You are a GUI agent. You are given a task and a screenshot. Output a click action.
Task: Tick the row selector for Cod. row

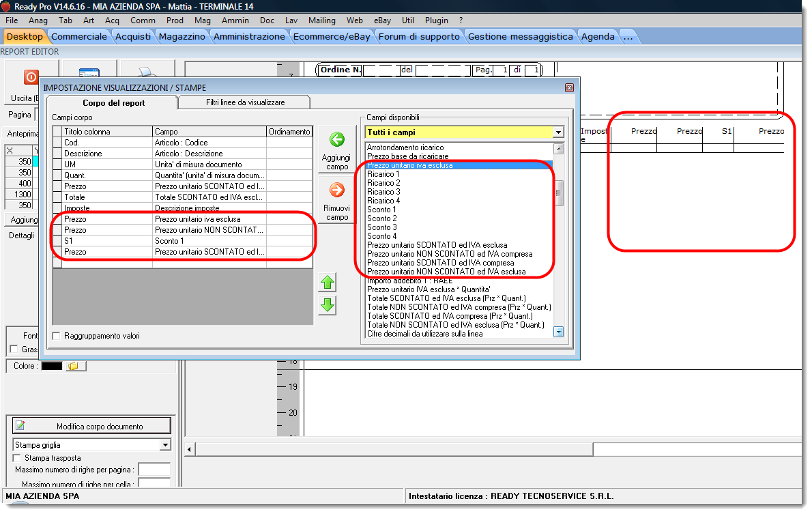coord(57,143)
